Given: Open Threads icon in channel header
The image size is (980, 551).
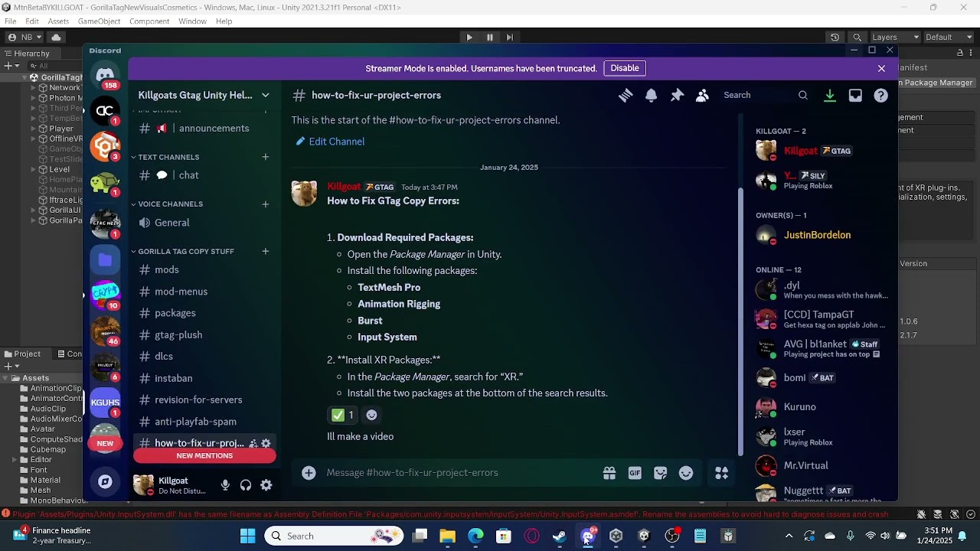Looking at the screenshot, I should pyautogui.click(x=626, y=95).
